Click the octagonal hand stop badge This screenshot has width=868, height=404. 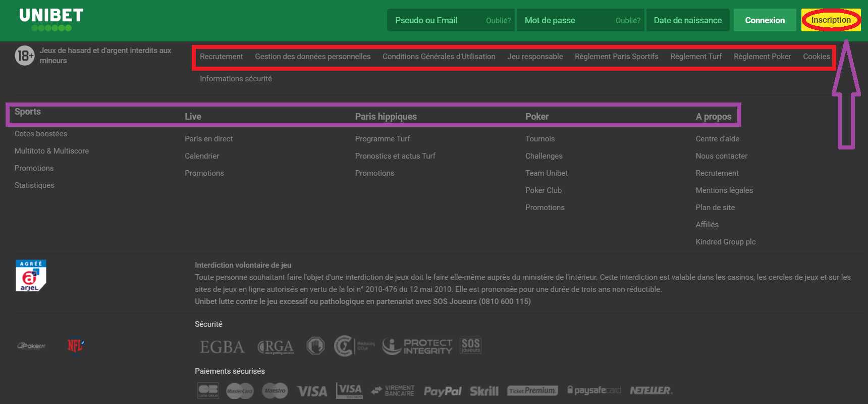[x=315, y=346]
